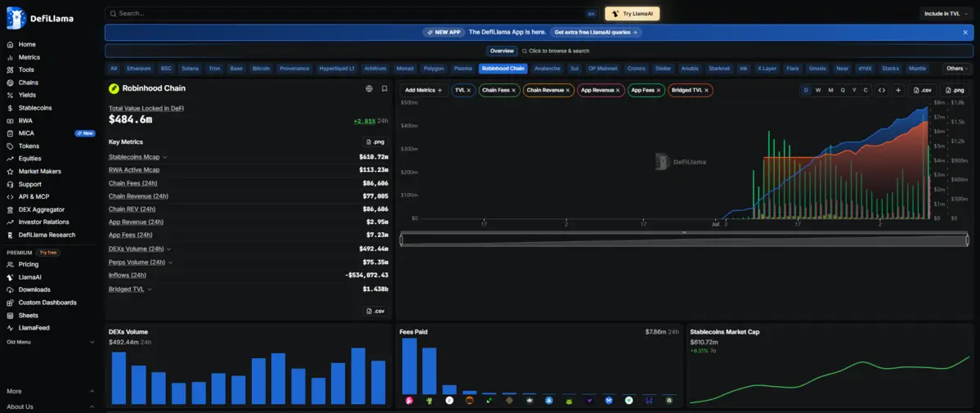Viewport: 980px width, 413px height.
Task: Select the Solana chain tab
Action: 190,69
